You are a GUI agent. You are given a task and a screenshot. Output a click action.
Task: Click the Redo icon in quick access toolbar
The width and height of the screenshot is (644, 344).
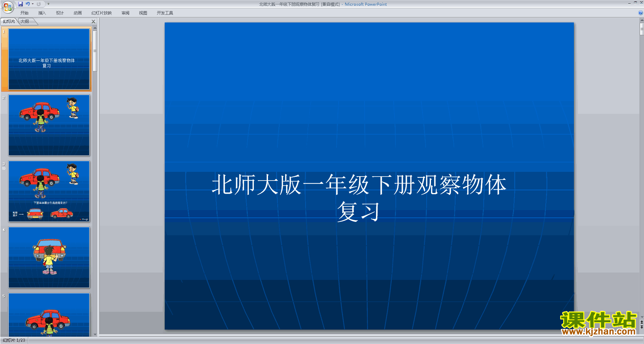click(x=39, y=4)
